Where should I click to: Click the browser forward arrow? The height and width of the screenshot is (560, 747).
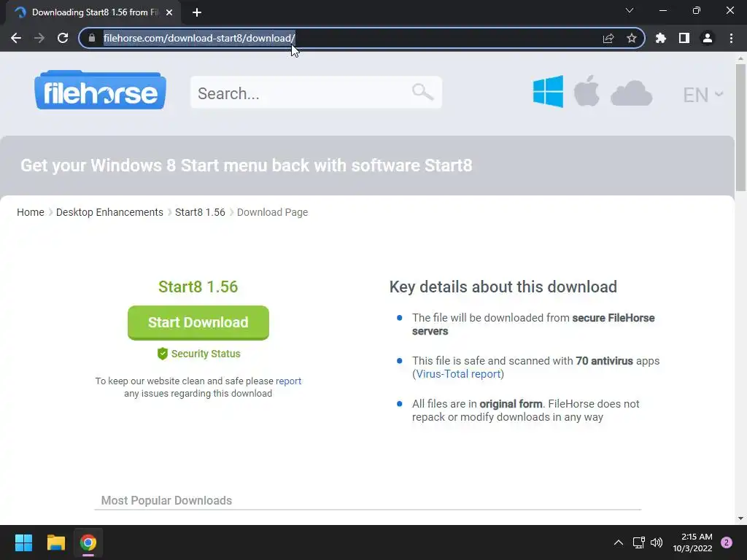pyautogui.click(x=39, y=38)
